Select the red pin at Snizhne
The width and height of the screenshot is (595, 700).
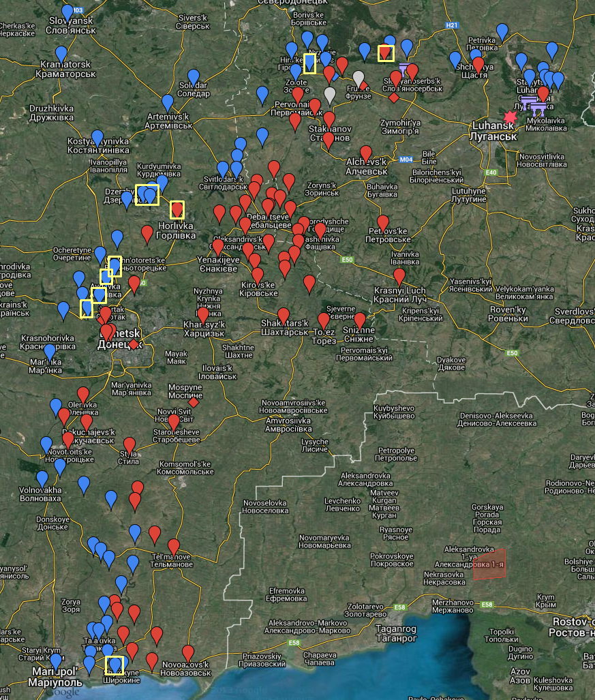(x=360, y=320)
